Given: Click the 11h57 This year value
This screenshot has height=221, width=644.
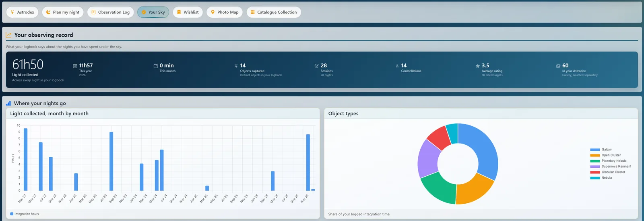Looking at the screenshot, I should pos(86,66).
